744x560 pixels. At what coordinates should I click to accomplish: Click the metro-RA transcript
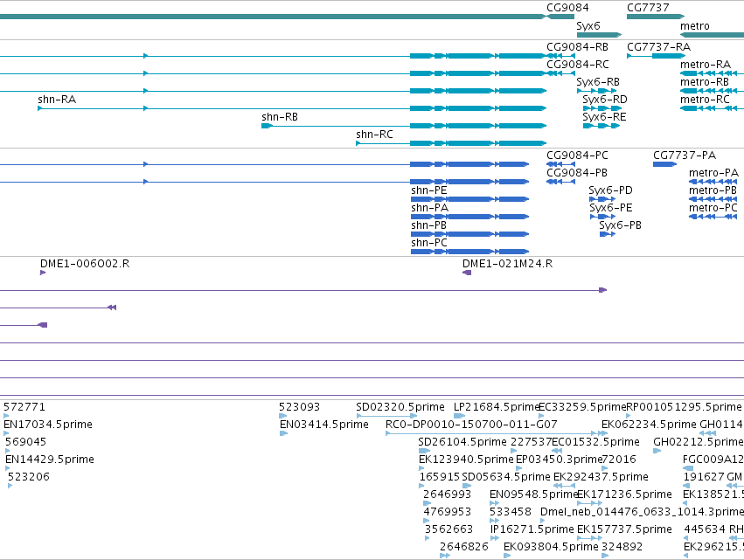[x=712, y=73]
